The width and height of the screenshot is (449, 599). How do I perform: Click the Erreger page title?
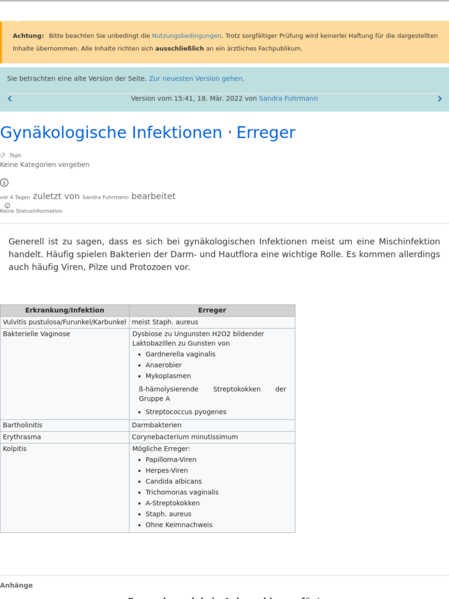click(x=266, y=133)
